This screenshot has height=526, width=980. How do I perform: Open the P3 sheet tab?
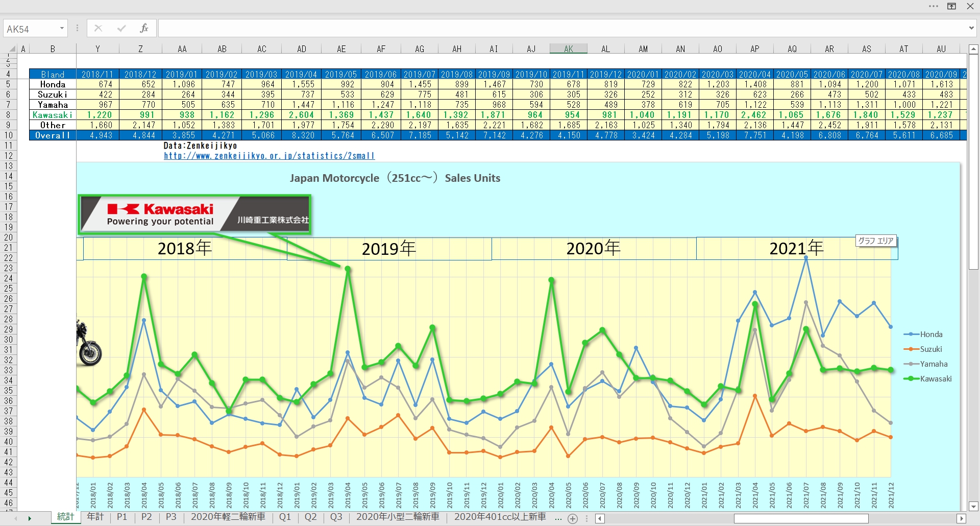[171, 517]
